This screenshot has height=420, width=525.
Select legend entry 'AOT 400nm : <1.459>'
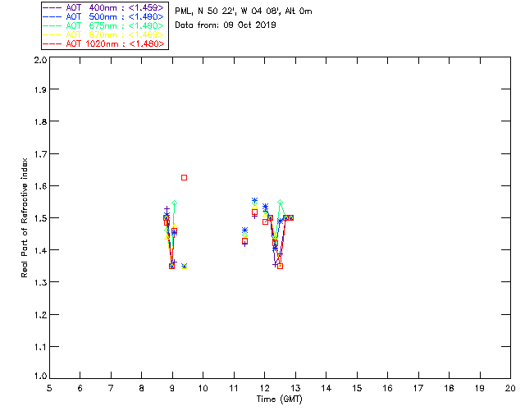(115, 7)
